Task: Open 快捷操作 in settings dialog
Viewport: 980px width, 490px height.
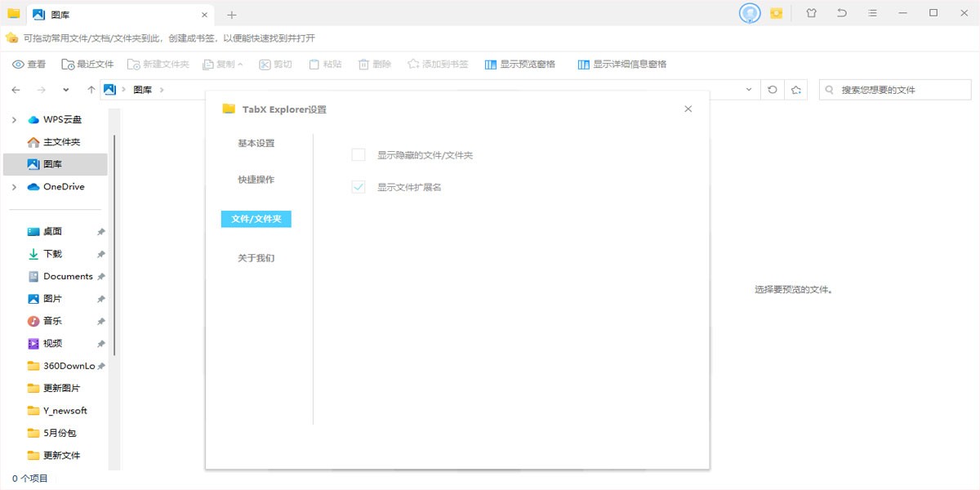Action: coord(256,180)
